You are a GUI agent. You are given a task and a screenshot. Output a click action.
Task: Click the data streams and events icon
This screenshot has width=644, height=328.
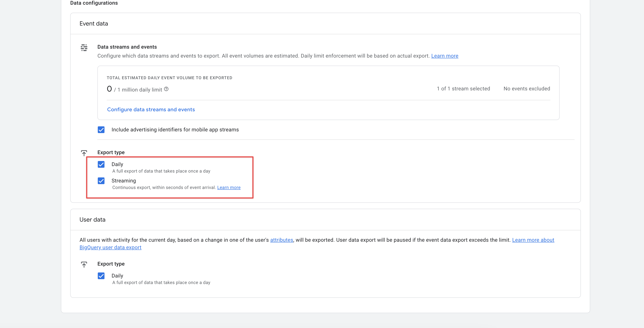pos(84,48)
